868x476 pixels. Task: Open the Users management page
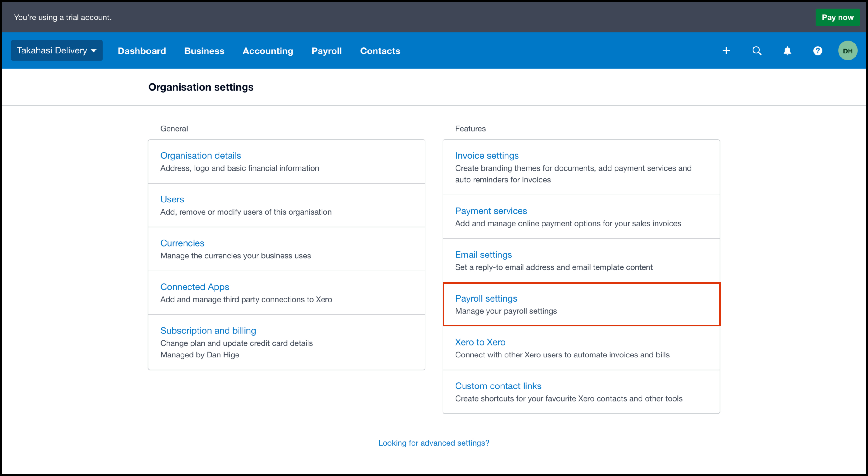[x=172, y=199]
